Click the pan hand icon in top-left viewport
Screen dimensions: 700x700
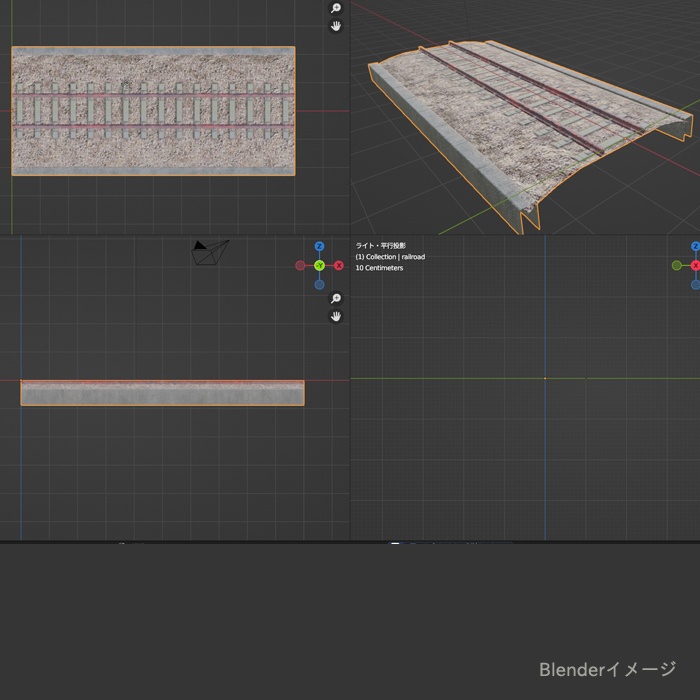[x=336, y=26]
